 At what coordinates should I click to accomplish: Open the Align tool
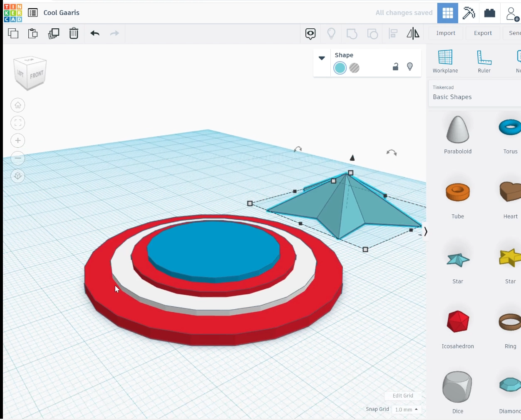click(393, 33)
